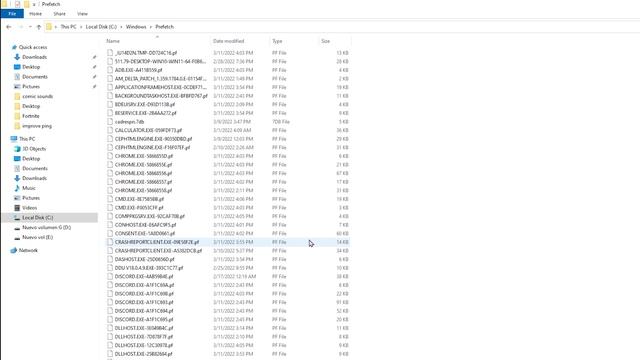This screenshot has height=360, width=640.
Task: Open Customize Quick Access Toolbar dropdown
Action: coord(34,4)
